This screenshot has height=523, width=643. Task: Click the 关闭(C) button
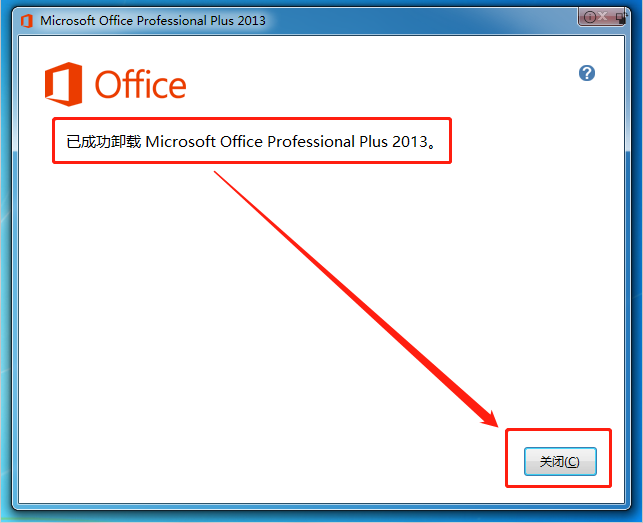pos(560,461)
